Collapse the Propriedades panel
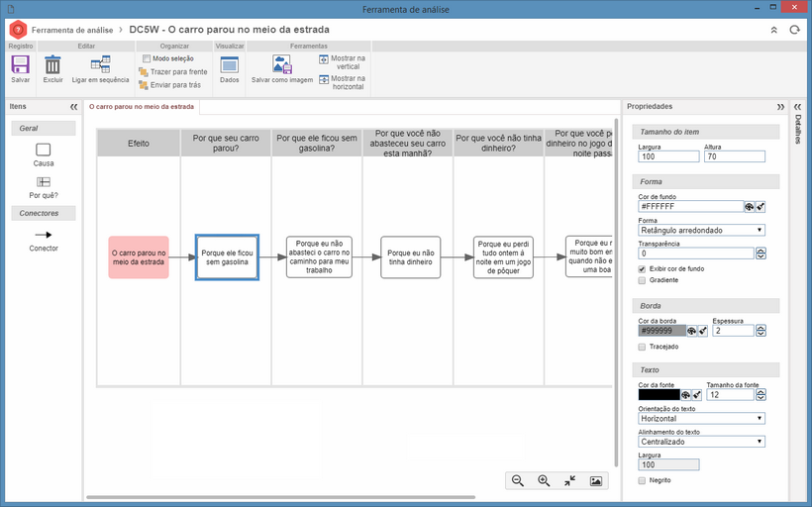Viewport: 812px width, 507px height. point(780,107)
